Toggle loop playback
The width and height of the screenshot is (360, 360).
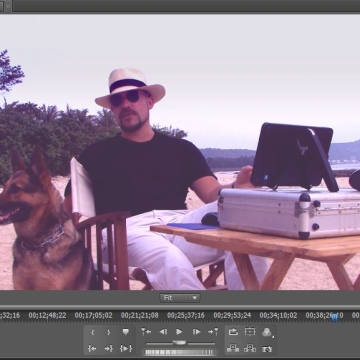tap(233, 332)
